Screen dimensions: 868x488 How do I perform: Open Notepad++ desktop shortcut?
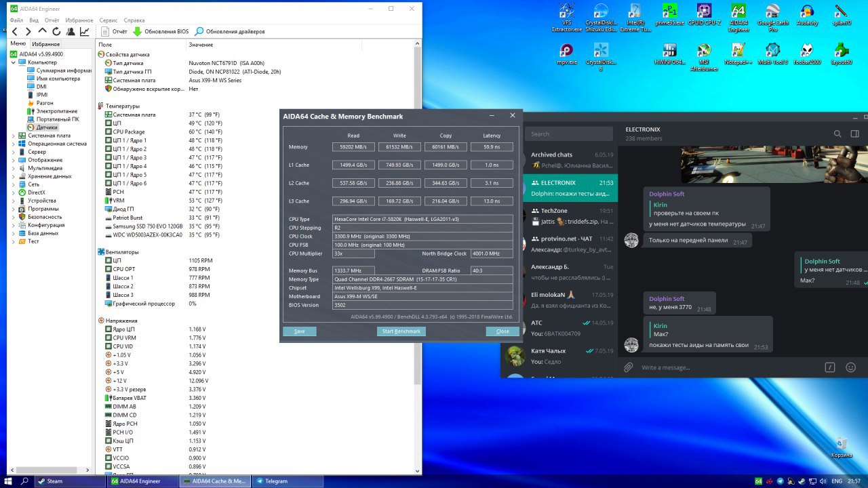pos(738,54)
